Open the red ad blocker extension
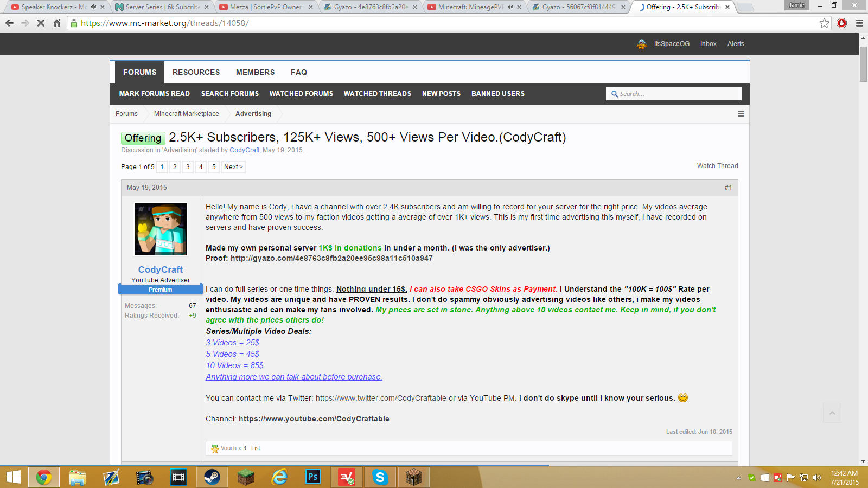The width and height of the screenshot is (868, 488). [842, 23]
